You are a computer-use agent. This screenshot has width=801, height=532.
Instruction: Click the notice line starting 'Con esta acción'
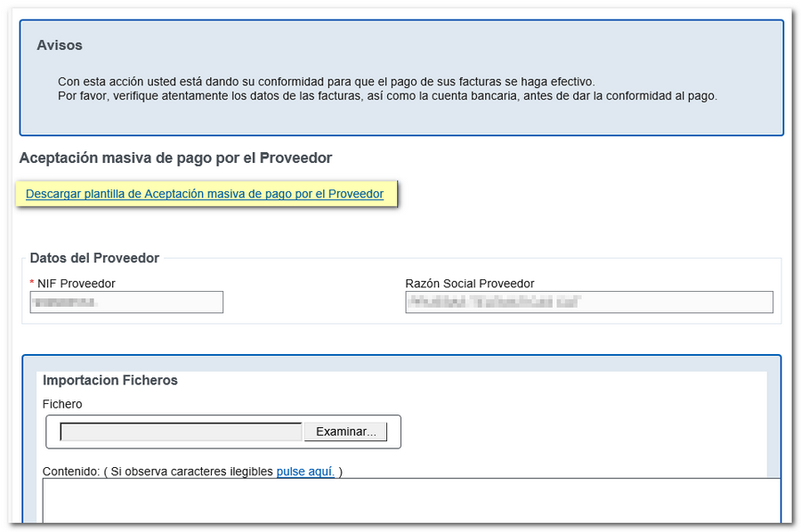(327, 82)
